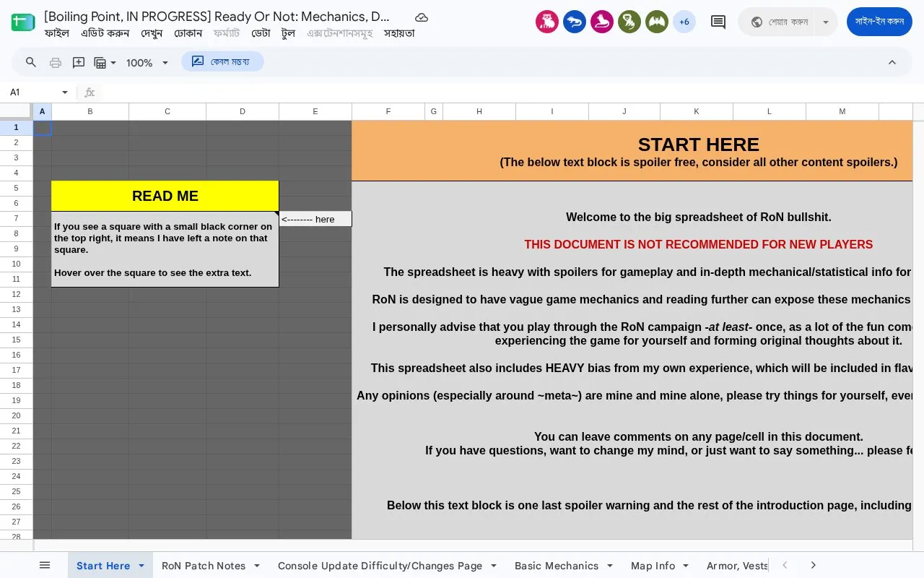Open the filter views grid icon
This screenshot has height=578, width=924.
105,63
